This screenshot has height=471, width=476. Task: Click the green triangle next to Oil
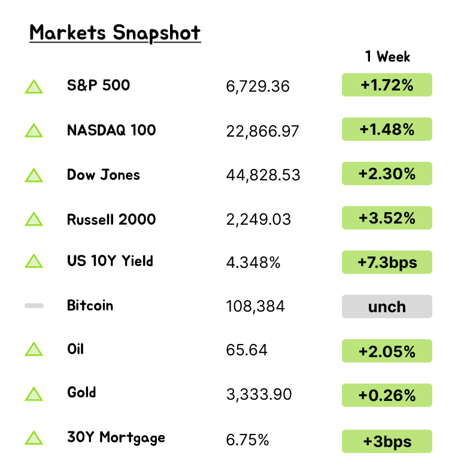point(34,350)
